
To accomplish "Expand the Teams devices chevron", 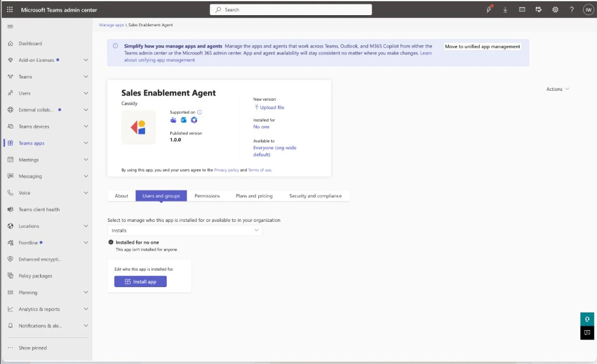I will [x=86, y=126].
